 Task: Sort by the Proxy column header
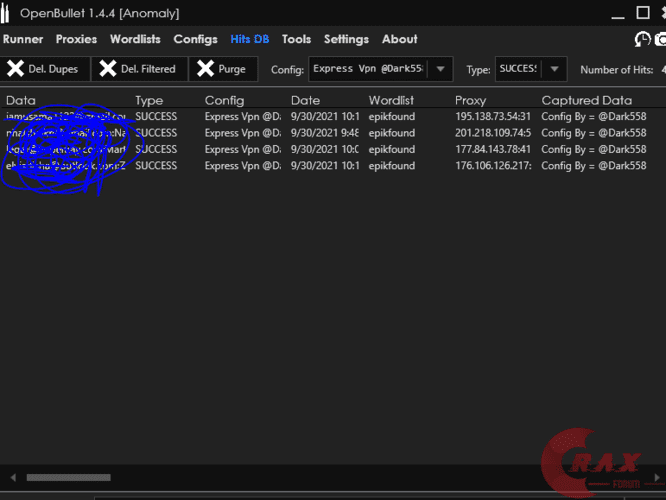tap(470, 100)
